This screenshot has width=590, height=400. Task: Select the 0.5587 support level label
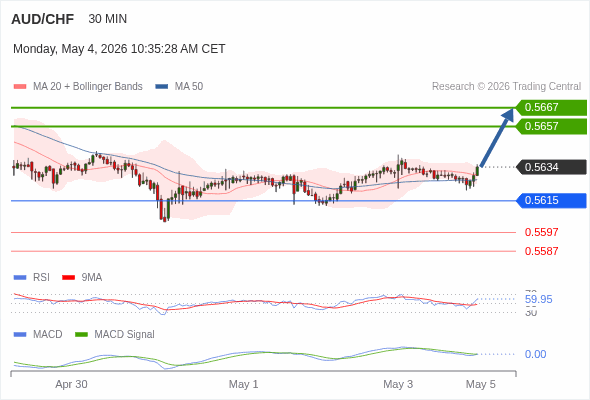click(541, 251)
